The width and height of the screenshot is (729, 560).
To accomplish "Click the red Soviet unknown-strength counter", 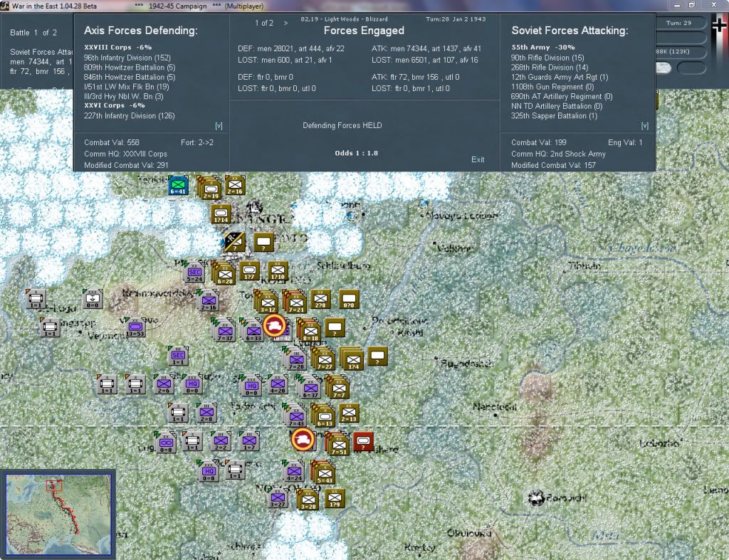I will pyautogui.click(x=364, y=441).
